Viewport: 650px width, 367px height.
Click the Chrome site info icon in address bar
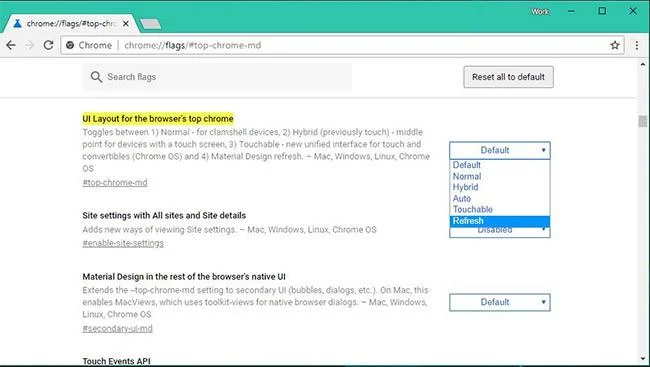(70, 45)
